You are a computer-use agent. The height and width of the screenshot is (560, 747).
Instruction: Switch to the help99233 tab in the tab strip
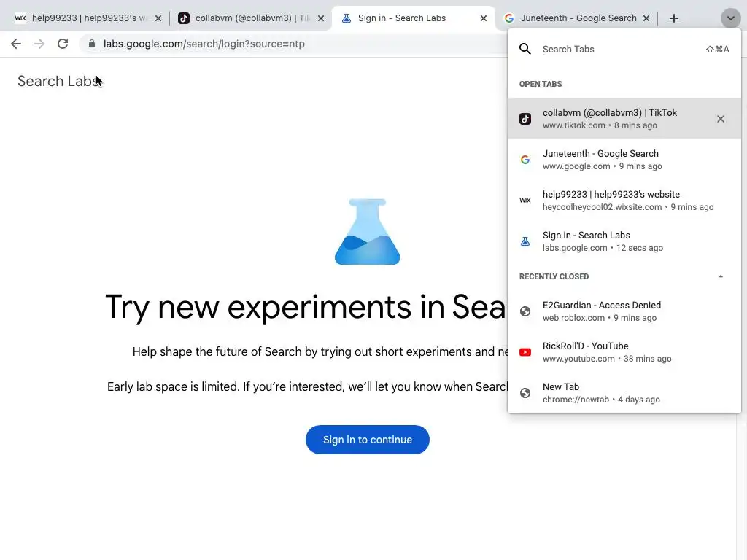point(88,18)
